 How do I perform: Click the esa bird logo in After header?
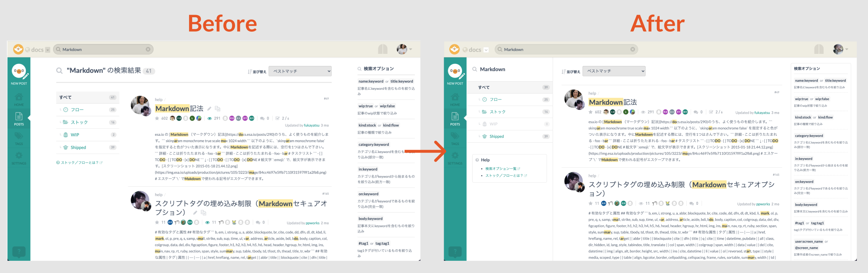(454, 49)
